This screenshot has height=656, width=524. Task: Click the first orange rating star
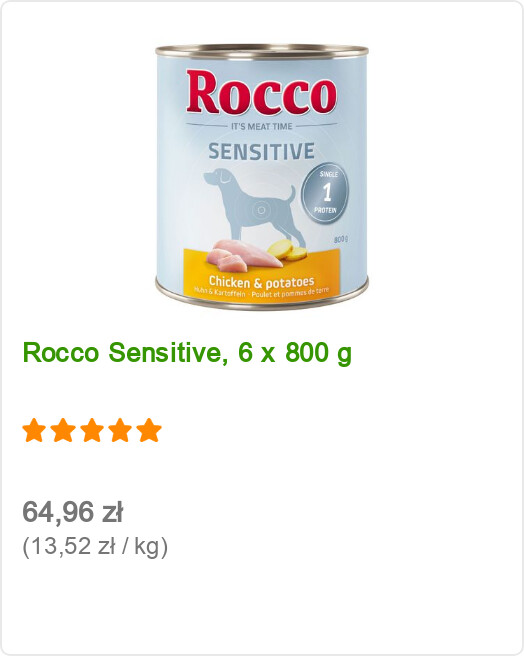(x=34, y=430)
